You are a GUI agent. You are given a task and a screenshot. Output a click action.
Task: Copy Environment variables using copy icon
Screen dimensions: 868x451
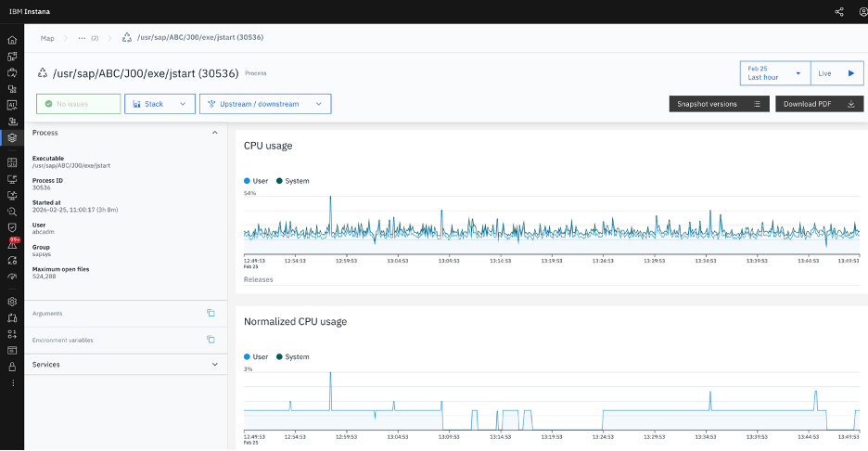(x=211, y=340)
